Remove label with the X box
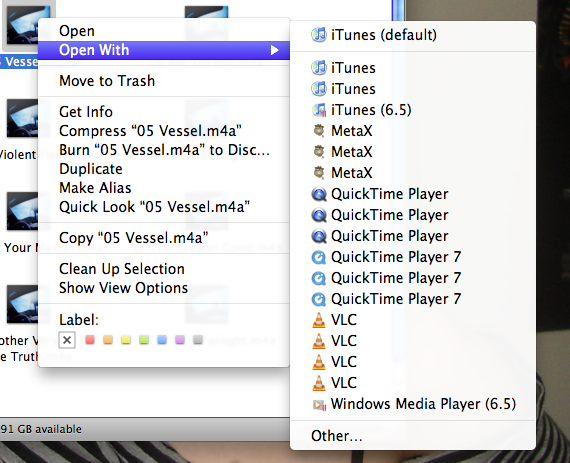The image size is (570, 463). [67, 340]
